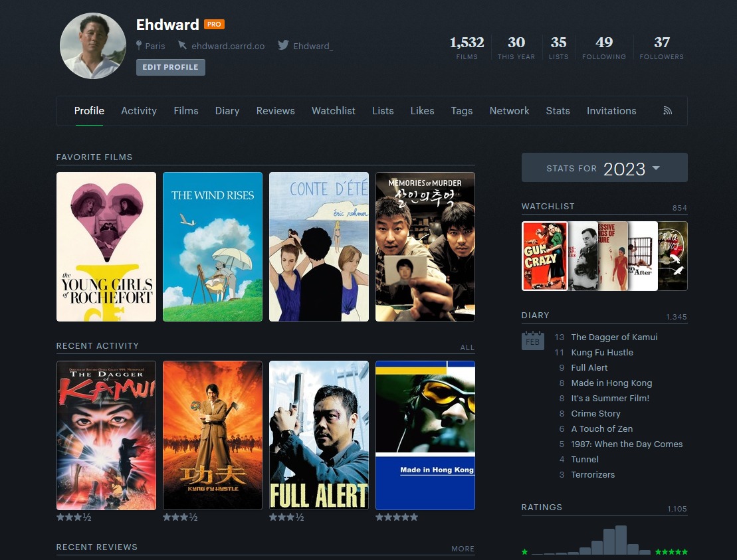Open the ratings 1,105 count
This screenshot has width=737, height=560.
[x=677, y=509]
